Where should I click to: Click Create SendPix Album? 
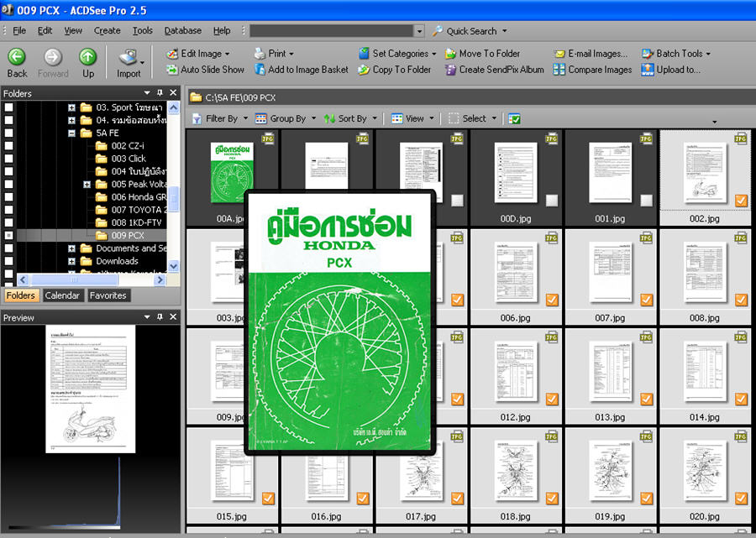click(495, 70)
